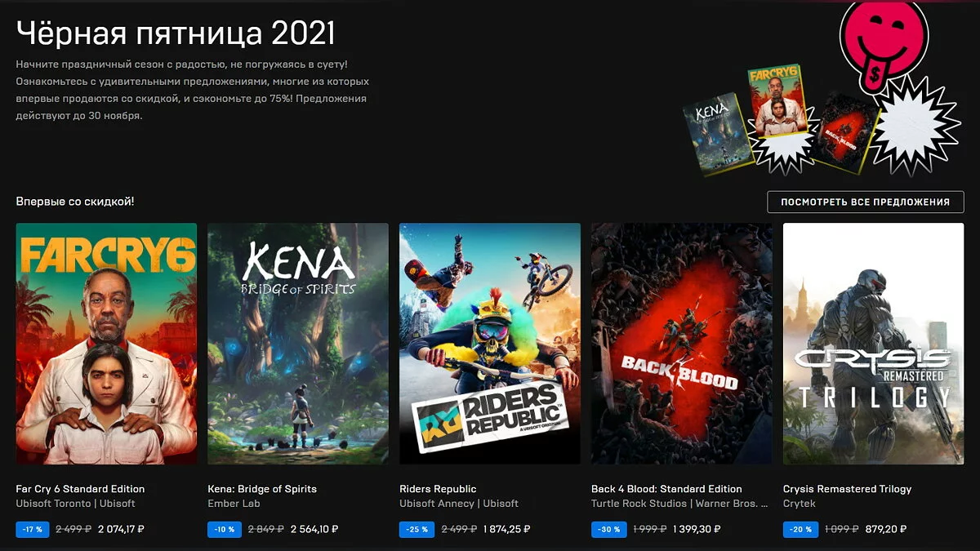Open the Riders Republic title link

pyautogui.click(x=438, y=489)
